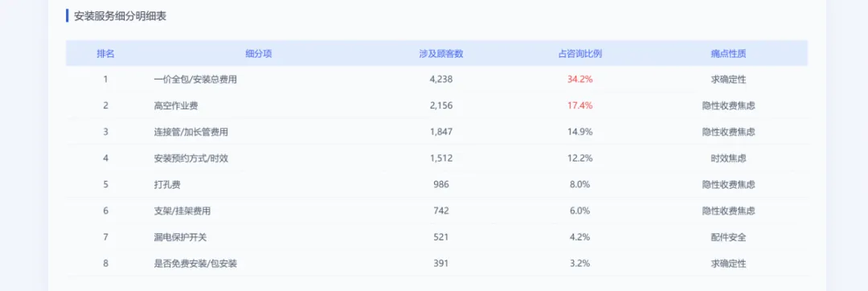Select the 漏电保护开关 row item
This screenshot has height=291, width=868.
coord(181,237)
